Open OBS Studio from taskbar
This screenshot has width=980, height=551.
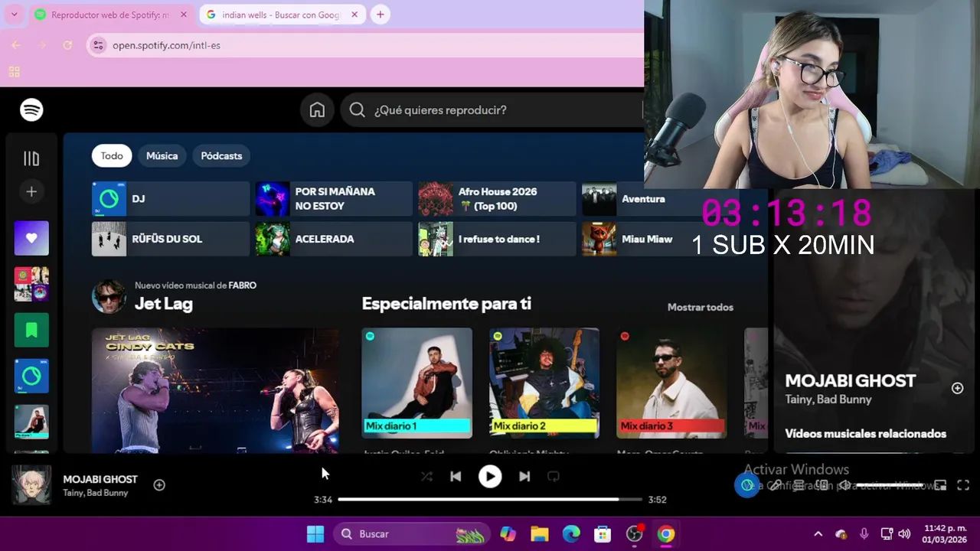[x=635, y=534]
